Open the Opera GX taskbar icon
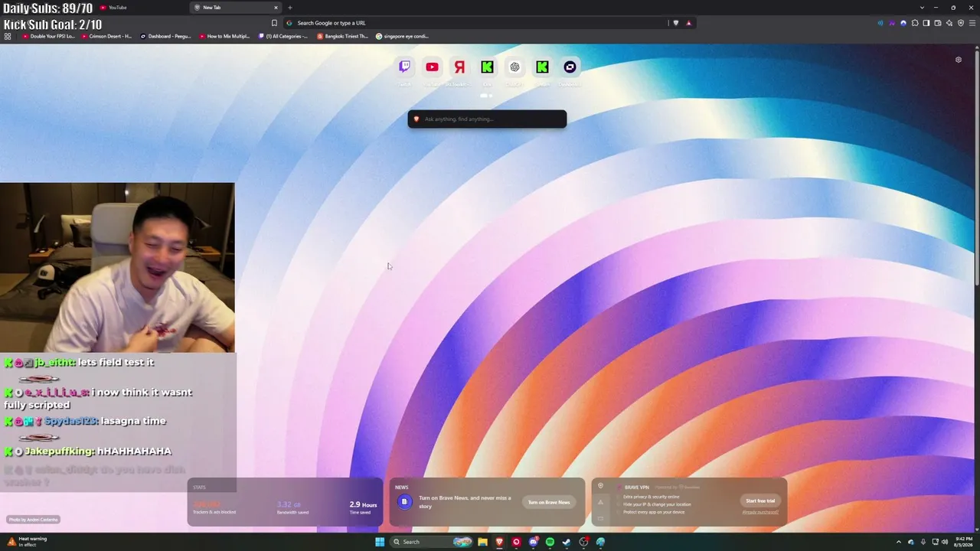 pyautogui.click(x=516, y=542)
